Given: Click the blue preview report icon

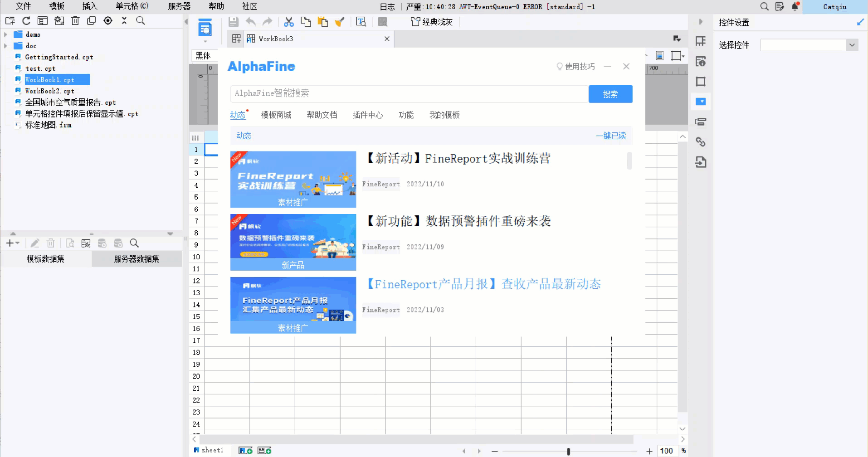Looking at the screenshot, I should [x=205, y=28].
